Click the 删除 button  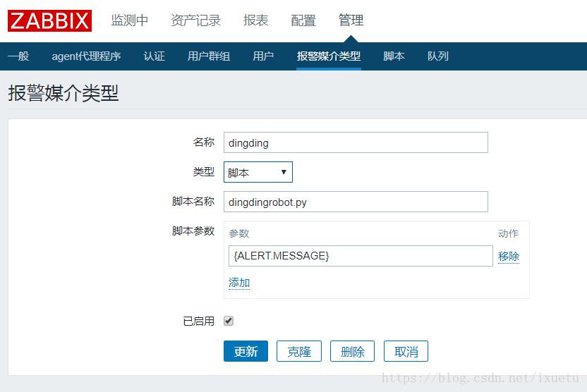click(x=352, y=351)
